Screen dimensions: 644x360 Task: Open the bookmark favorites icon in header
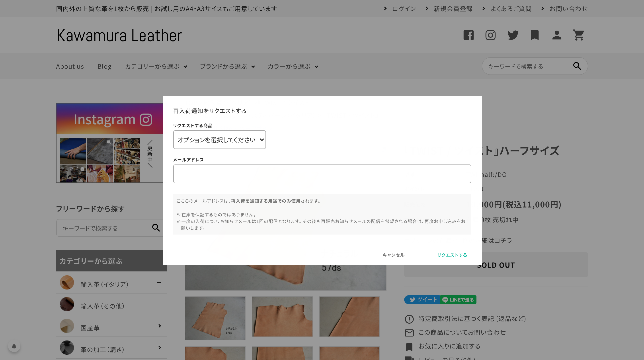(x=535, y=35)
